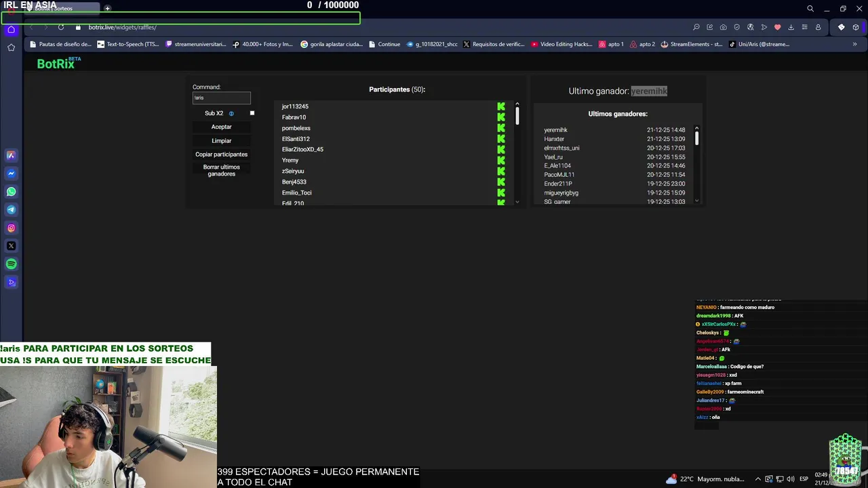Open the extensions cube icon

click(856, 27)
